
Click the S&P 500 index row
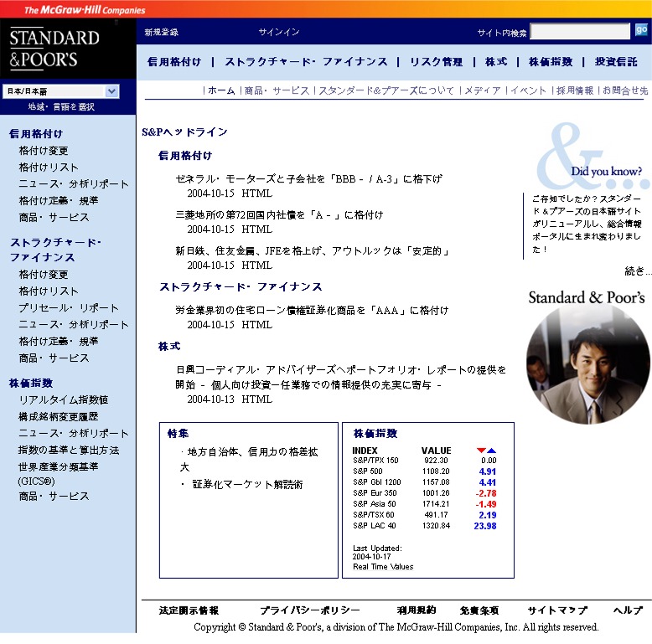[424, 471]
